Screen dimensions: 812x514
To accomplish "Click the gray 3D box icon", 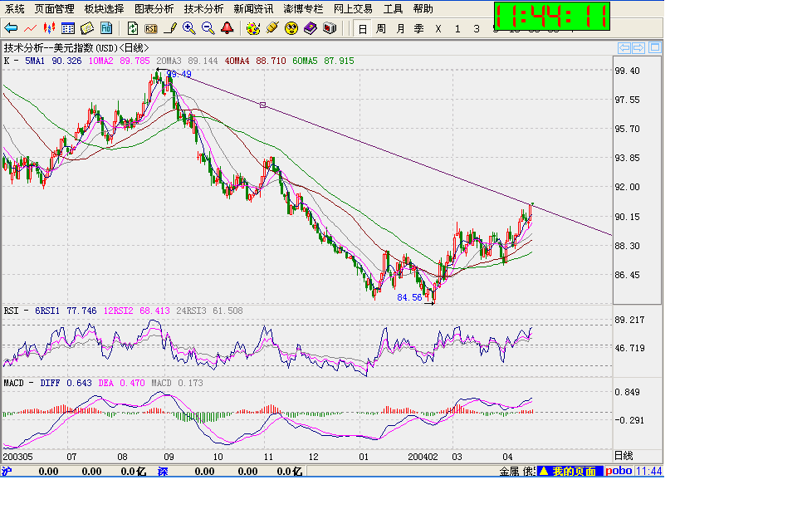I will [330, 28].
